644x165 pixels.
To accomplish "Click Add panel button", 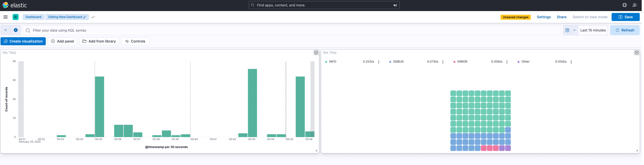I will coord(63,41).
